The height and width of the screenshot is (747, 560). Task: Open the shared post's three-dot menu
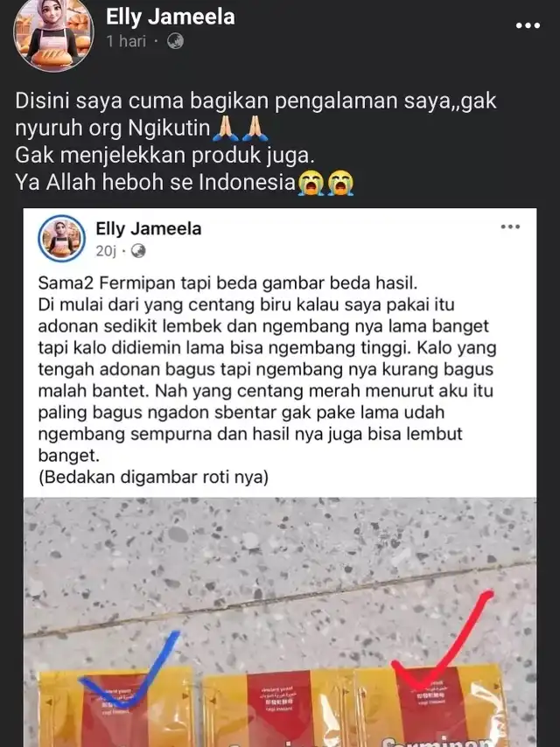pos(510,227)
